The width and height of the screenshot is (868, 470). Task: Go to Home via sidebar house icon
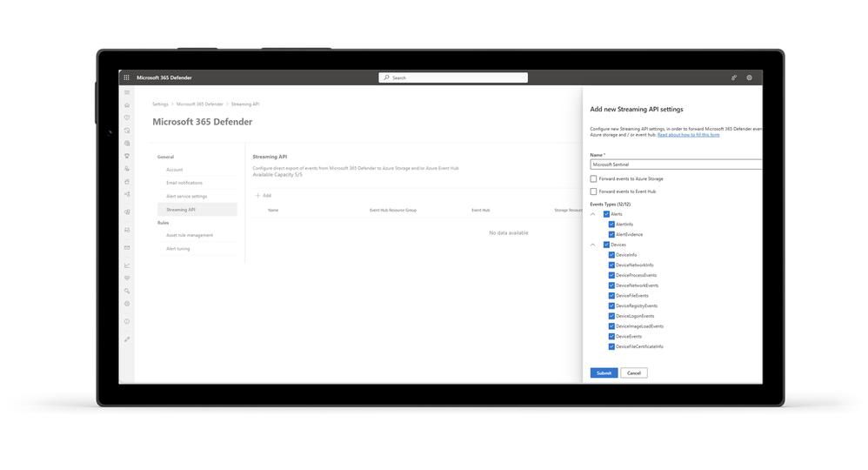click(x=127, y=105)
